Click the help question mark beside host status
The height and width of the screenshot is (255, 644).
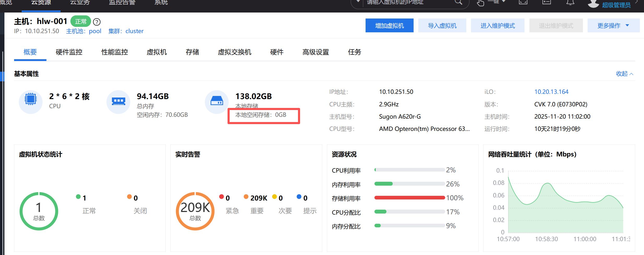pos(97,22)
